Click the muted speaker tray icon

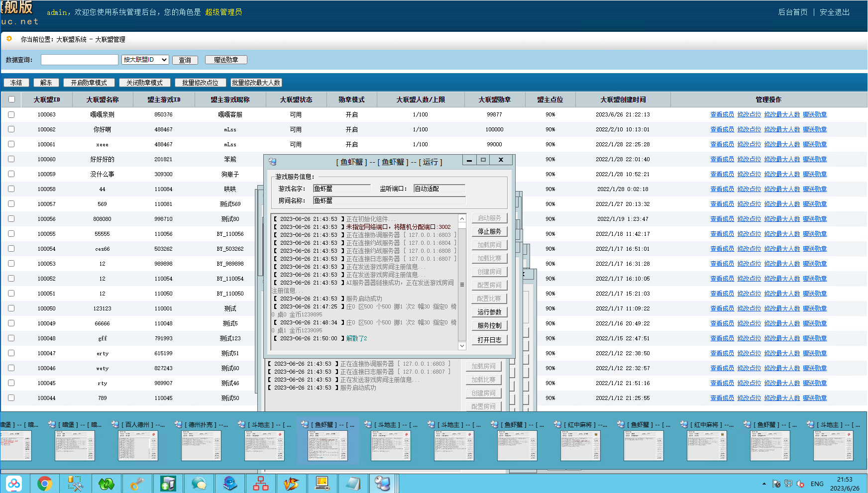(800, 484)
